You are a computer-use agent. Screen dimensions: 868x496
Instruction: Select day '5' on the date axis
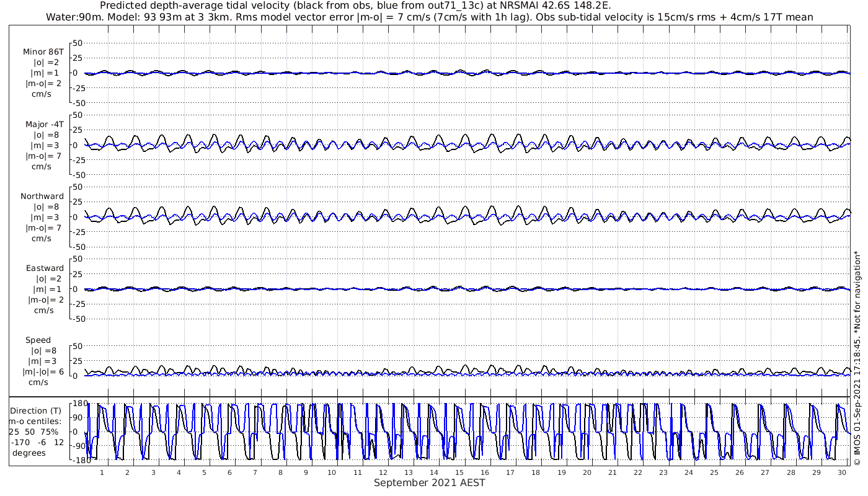[x=204, y=472]
